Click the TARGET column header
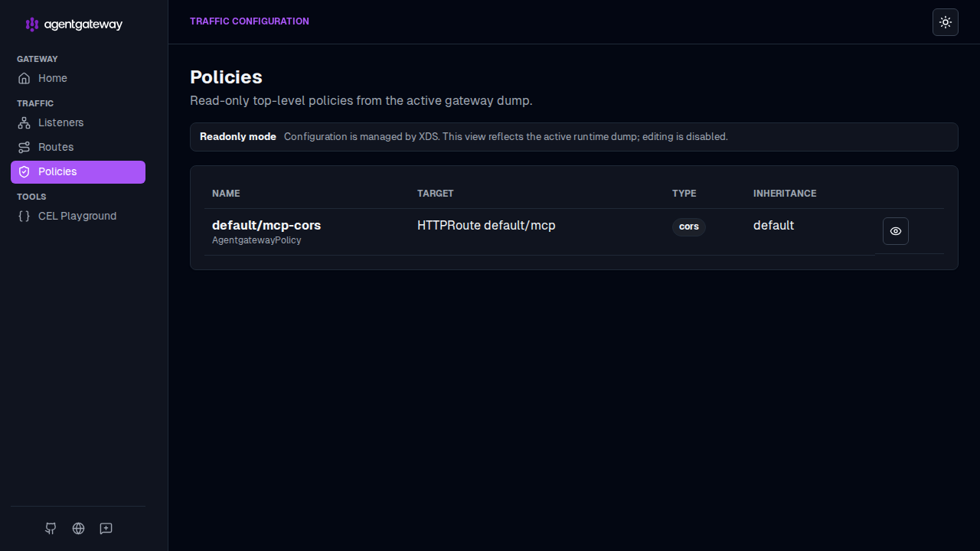 point(436,194)
